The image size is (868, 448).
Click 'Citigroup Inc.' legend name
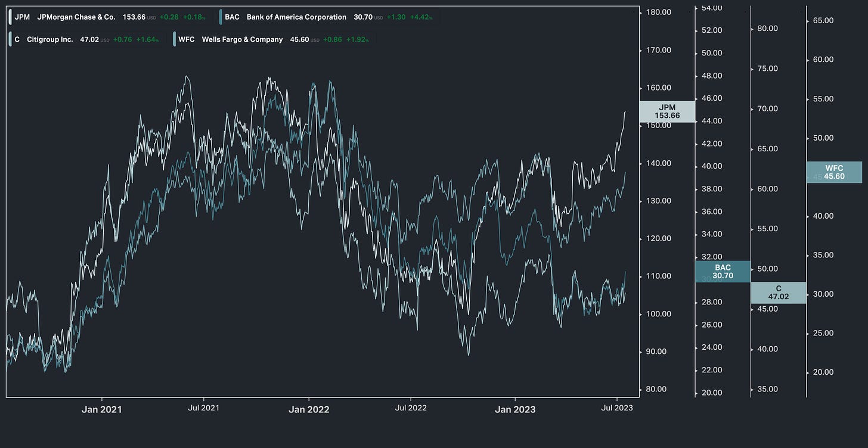(x=50, y=39)
